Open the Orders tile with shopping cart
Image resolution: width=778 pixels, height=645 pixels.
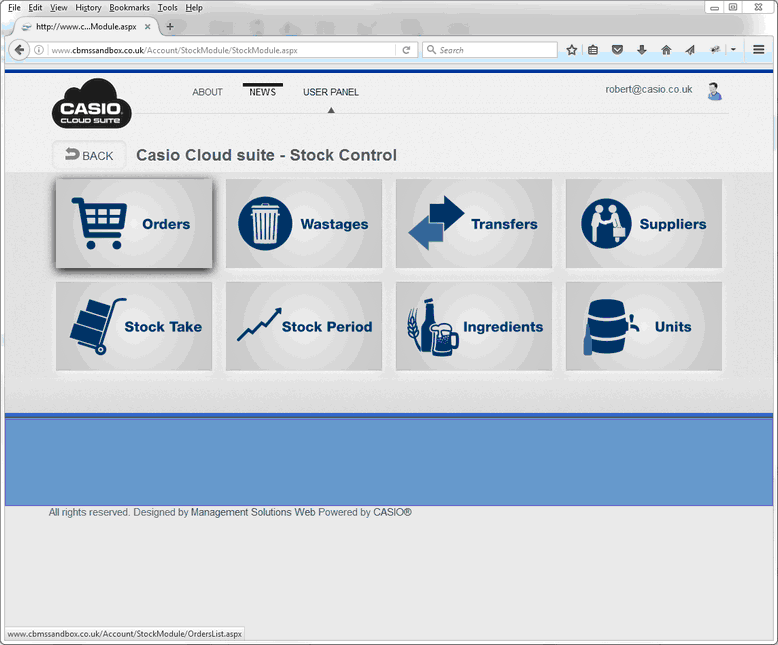[134, 224]
